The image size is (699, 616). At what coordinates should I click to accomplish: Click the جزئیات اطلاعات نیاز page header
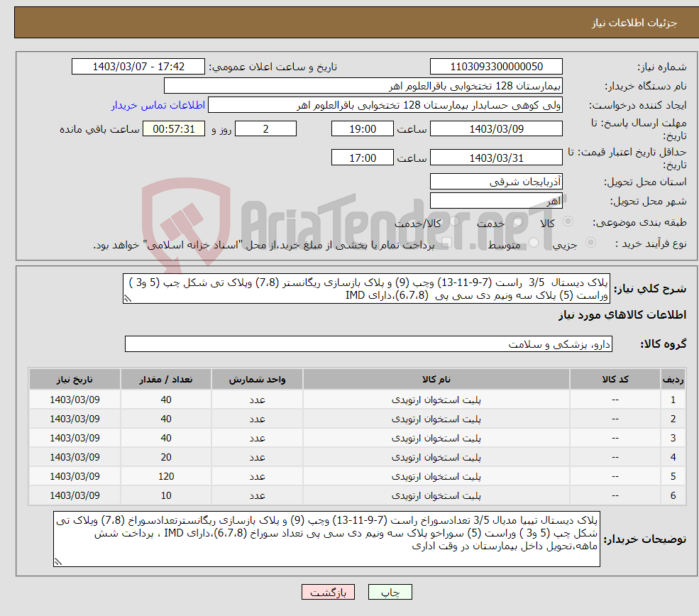point(634,23)
